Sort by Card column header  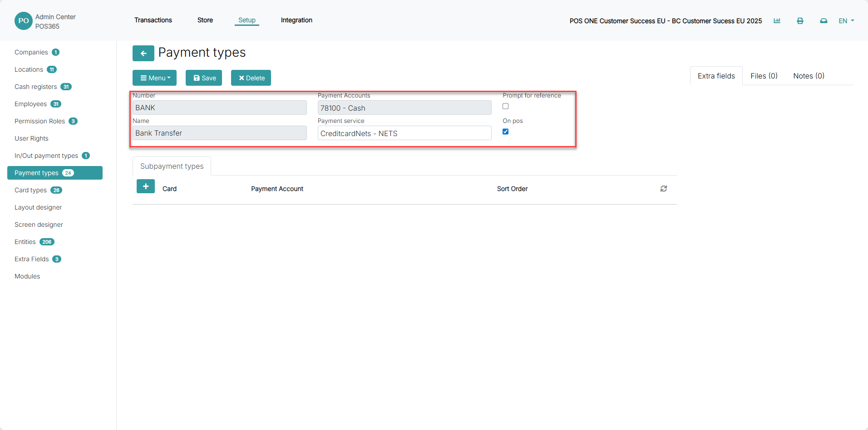point(169,189)
